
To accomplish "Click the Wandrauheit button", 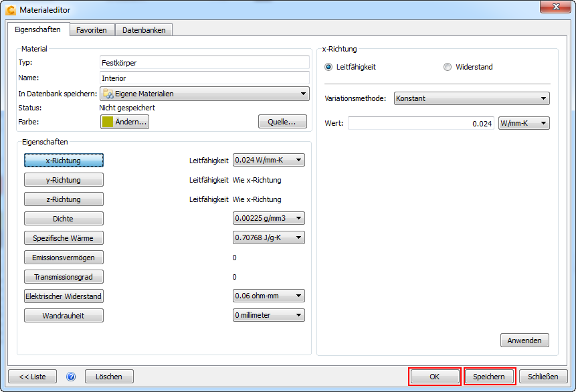I will tap(64, 316).
